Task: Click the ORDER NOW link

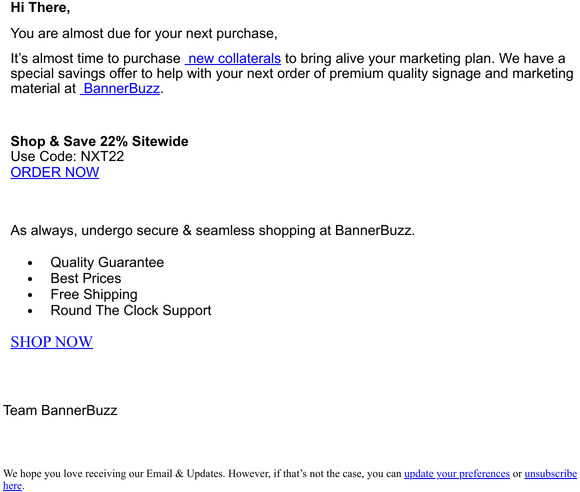Action: [55, 172]
